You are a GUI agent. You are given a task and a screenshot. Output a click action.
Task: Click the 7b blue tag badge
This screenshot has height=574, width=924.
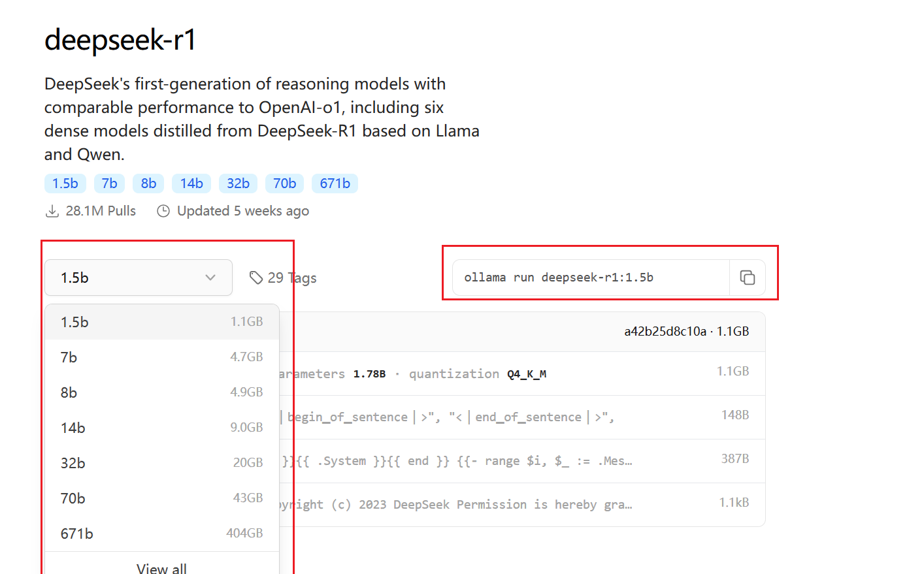pos(110,183)
